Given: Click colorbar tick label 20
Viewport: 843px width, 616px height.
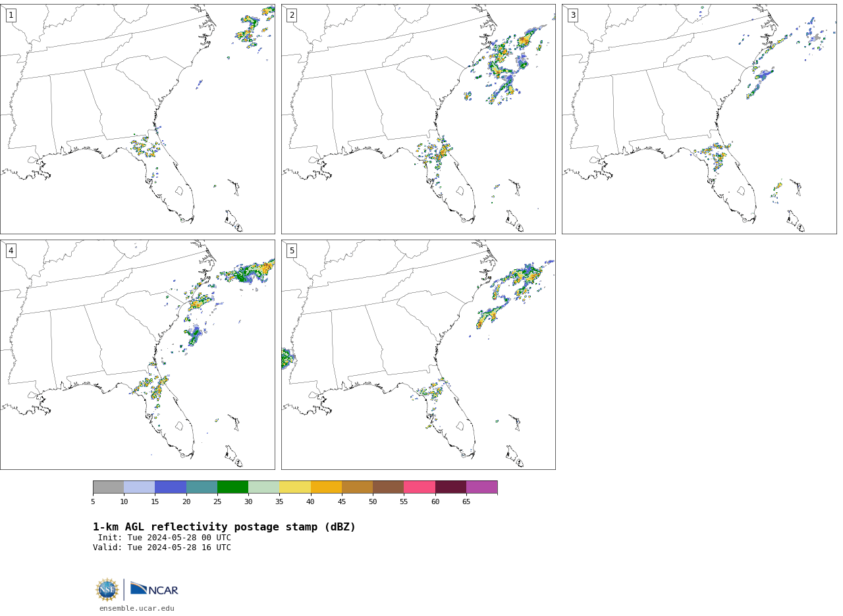Looking at the screenshot, I should (x=186, y=502).
